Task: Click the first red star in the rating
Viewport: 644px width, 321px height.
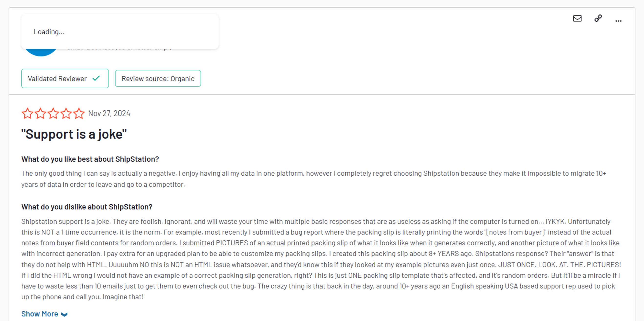Action: point(28,113)
